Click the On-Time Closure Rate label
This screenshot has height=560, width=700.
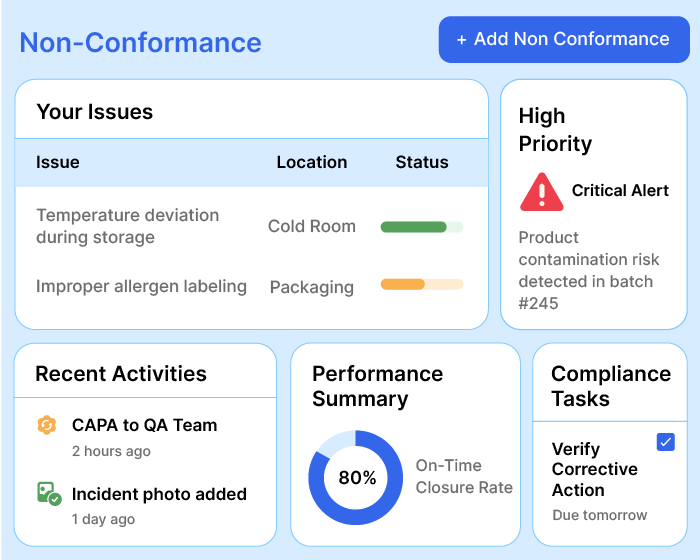(463, 477)
